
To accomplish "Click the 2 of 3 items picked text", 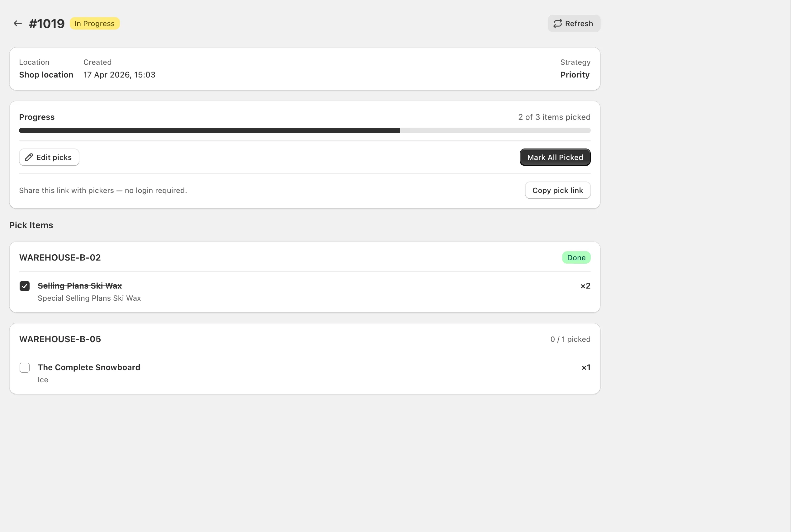I will point(554,117).
